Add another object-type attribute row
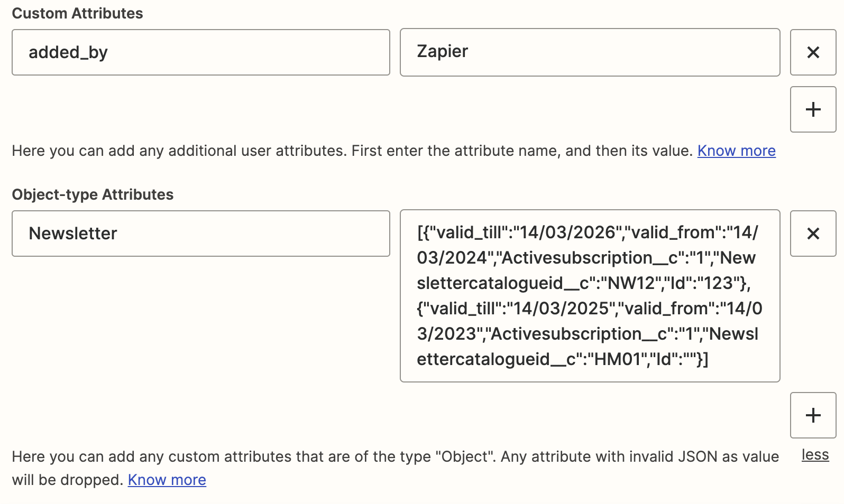844x504 pixels. pos(813,415)
